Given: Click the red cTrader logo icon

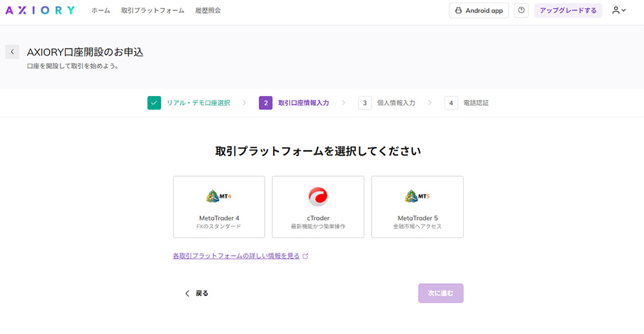Looking at the screenshot, I should tap(318, 197).
